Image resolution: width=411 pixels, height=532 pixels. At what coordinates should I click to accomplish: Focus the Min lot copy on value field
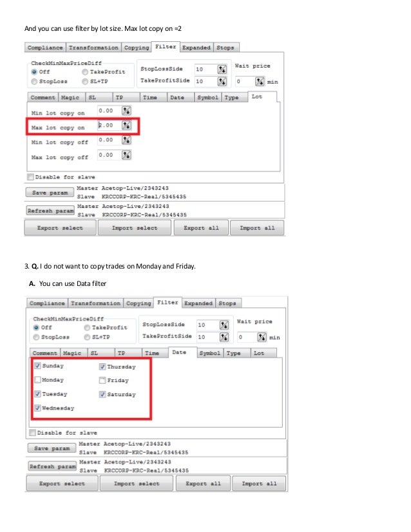(x=110, y=111)
